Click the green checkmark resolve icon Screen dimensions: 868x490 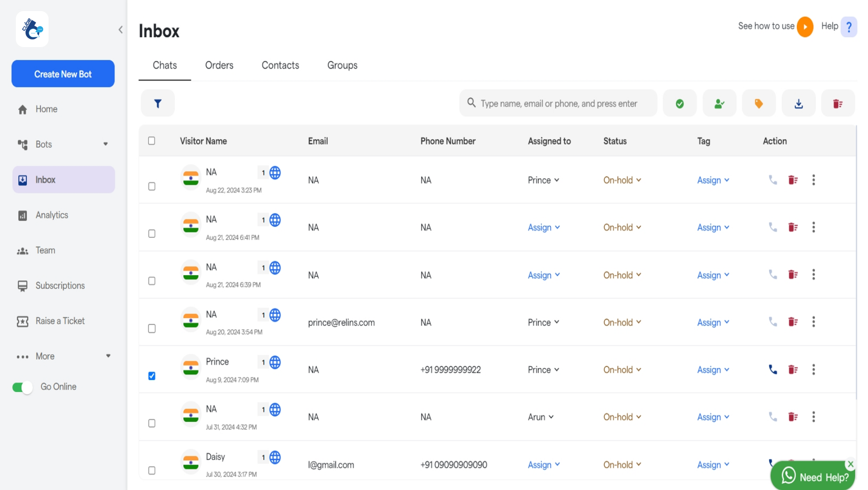(679, 103)
